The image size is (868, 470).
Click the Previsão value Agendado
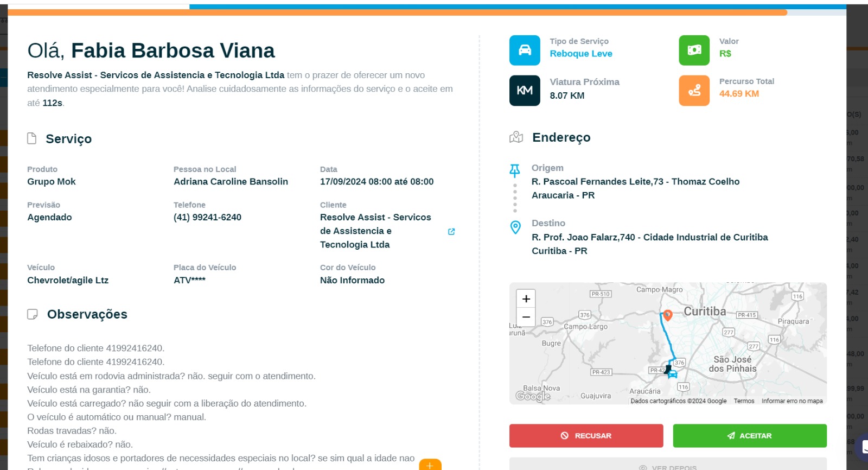click(x=49, y=218)
